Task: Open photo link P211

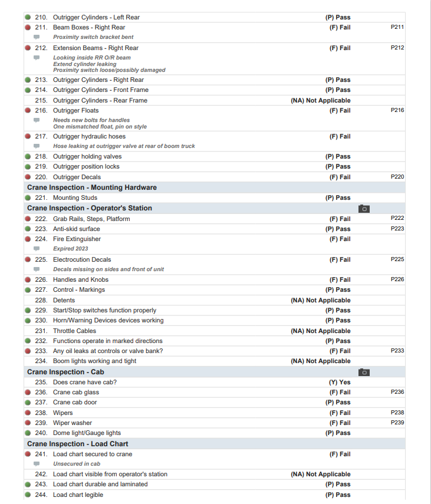Action: tap(397, 27)
